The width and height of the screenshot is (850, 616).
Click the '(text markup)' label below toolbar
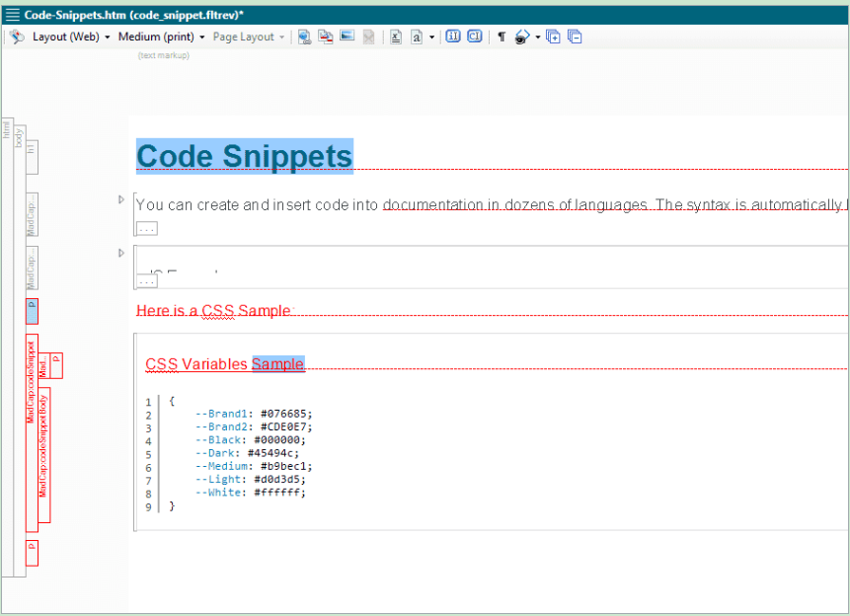tap(164, 55)
